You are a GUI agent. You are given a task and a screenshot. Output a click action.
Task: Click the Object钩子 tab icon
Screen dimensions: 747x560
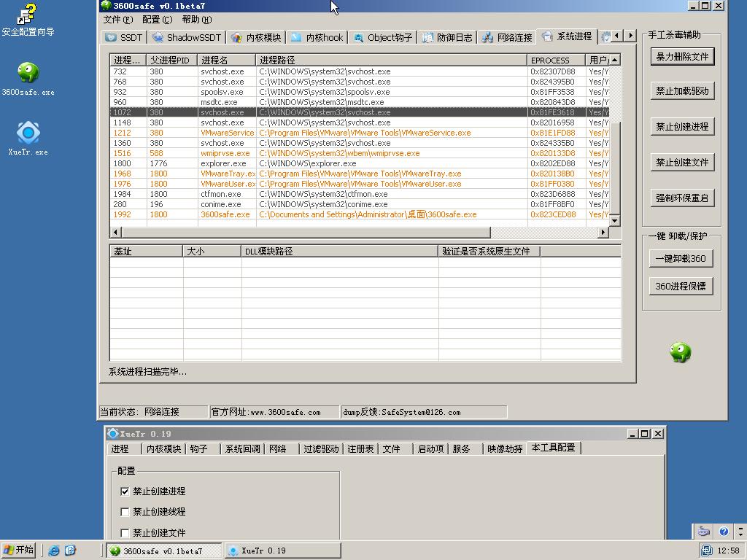(x=359, y=37)
